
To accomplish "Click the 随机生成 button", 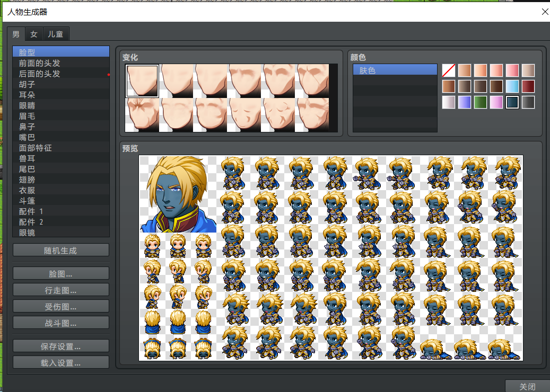I will coord(60,250).
